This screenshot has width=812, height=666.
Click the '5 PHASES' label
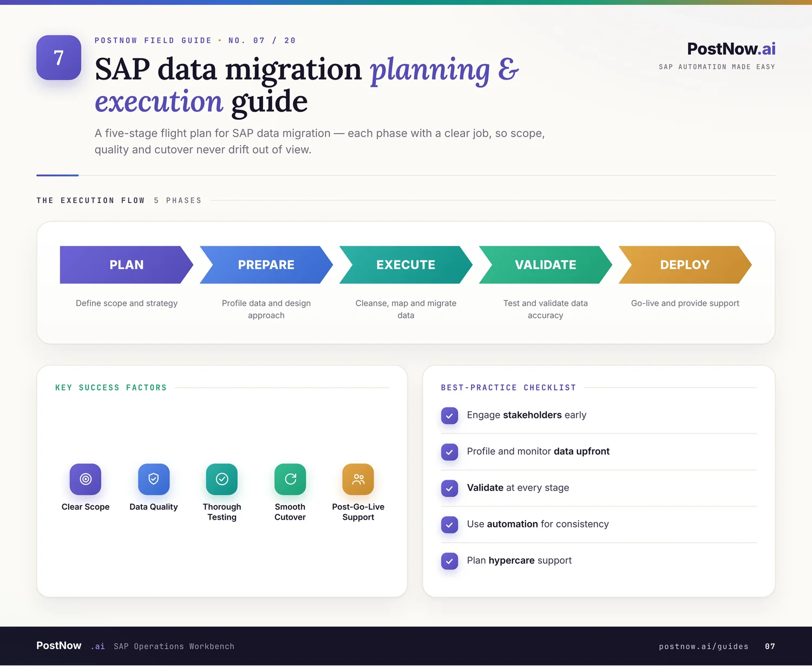(178, 200)
